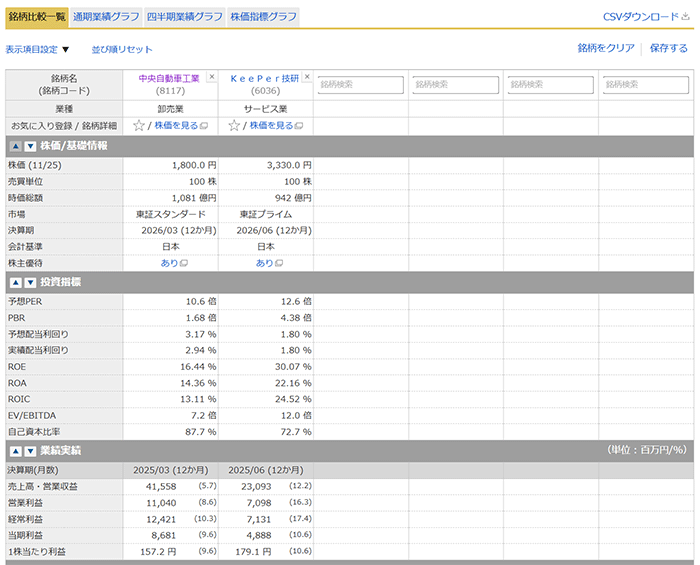This screenshot has width=700, height=565.
Task: Remove 中央自動車工業 column with its X
Action: pyautogui.click(x=211, y=77)
